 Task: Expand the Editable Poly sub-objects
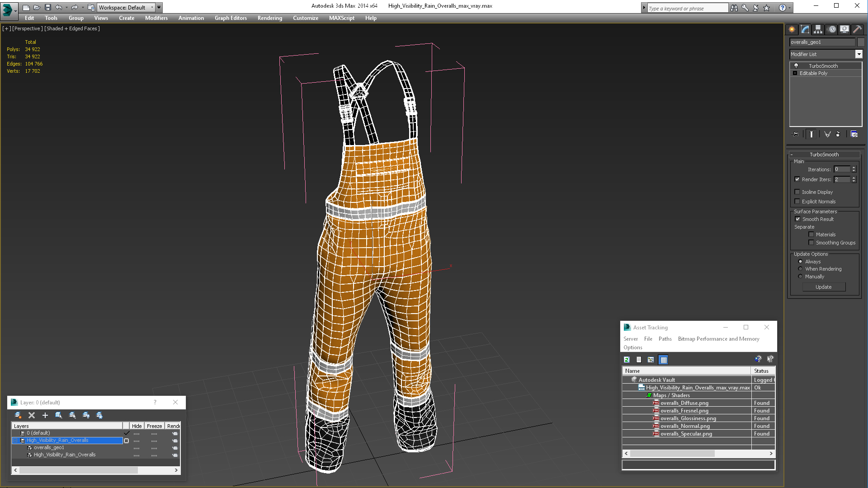pyautogui.click(x=795, y=73)
